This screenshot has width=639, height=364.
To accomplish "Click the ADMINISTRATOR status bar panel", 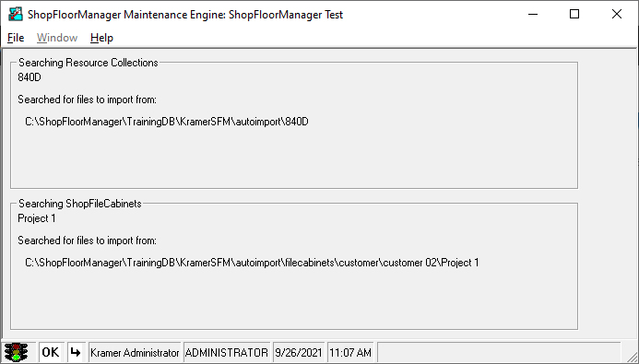I will [227, 353].
